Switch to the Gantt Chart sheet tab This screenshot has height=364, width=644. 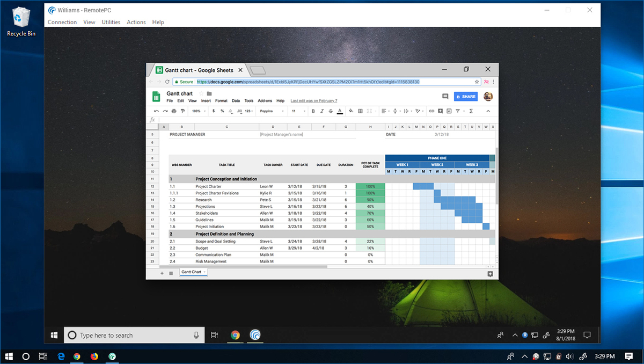click(x=192, y=272)
